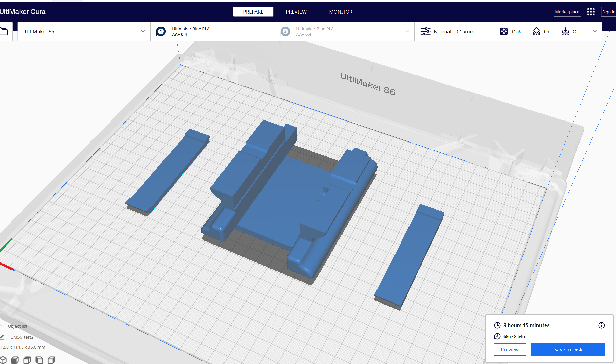Screen dimensions: 616x364
Task: Select the left side view cube icon
Action: click(x=39, y=360)
